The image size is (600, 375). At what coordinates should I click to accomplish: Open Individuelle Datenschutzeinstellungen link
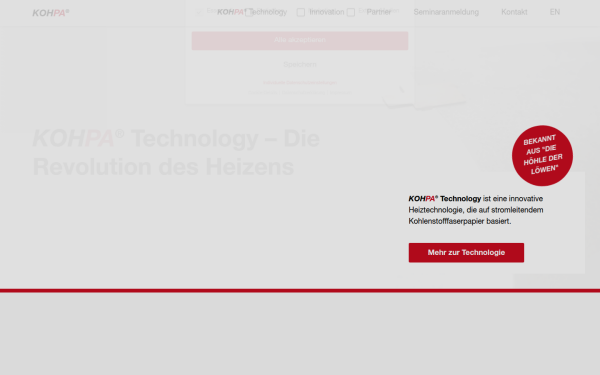[300, 83]
